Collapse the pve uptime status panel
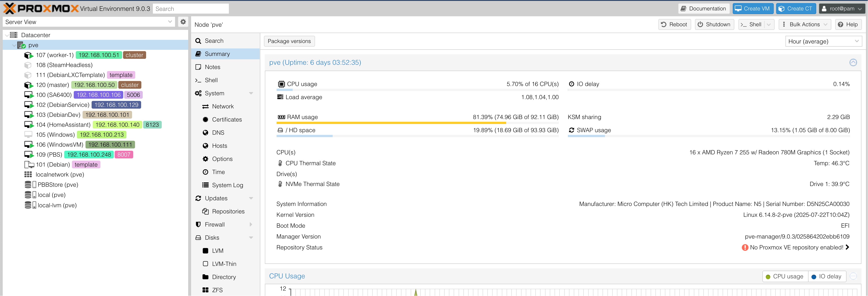The height and width of the screenshot is (296, 868). pyautogui.click(x=853, y=63)
